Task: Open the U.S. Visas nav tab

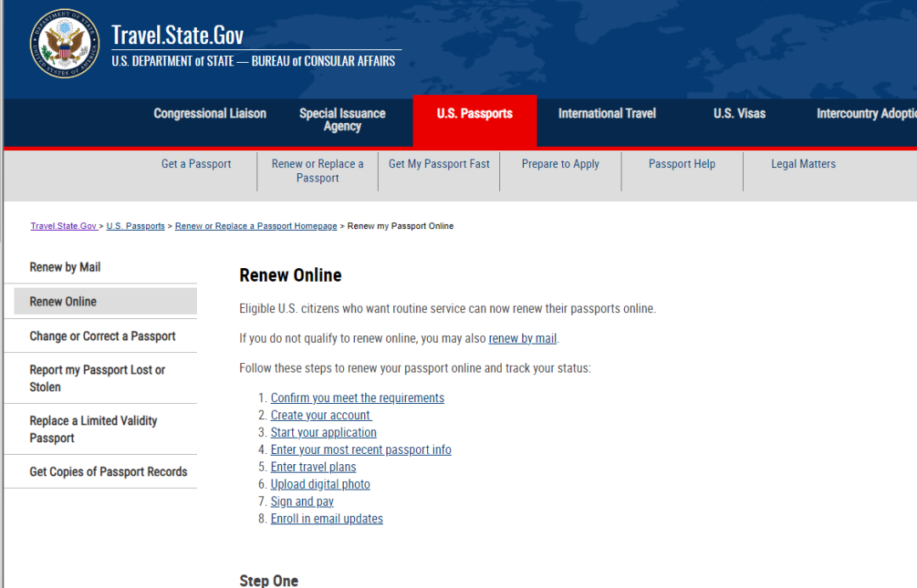Action: (x=740, y=114)
